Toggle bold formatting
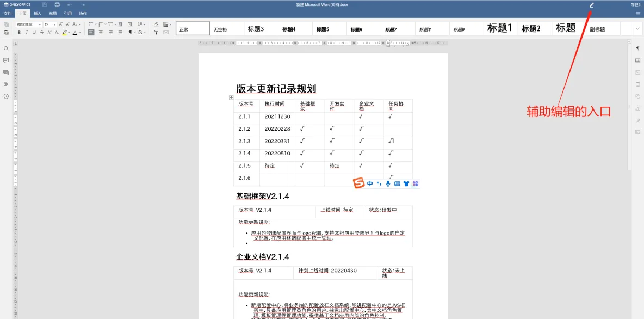Image resolution: width=644 pixels, height=319 pixels. [x=19, y=33]
